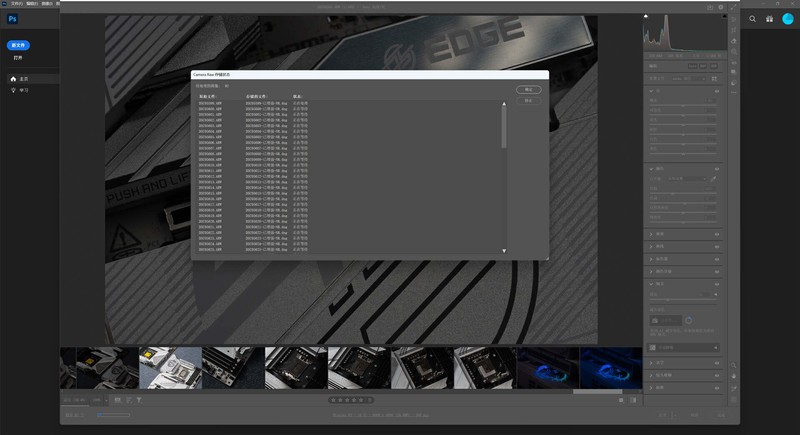Viewport: 800px width, 435px height.
Task: Click the 色温 temperature slider
Action: point(683,193)
